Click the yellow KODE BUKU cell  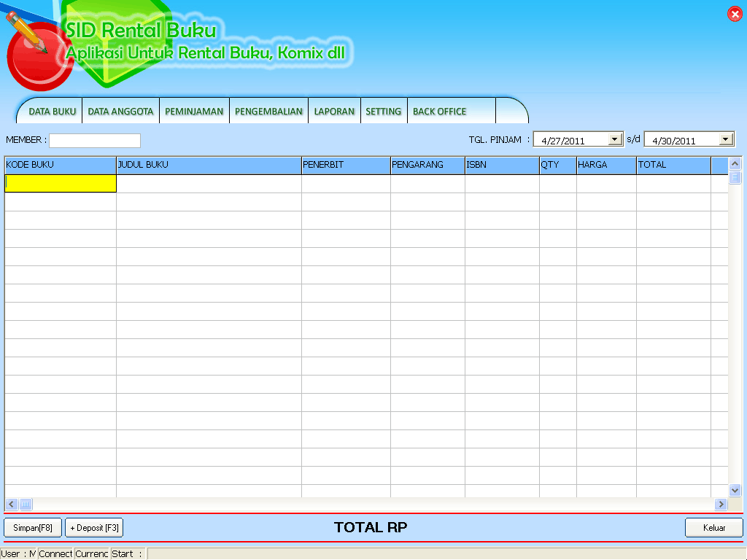coord(61,183)
